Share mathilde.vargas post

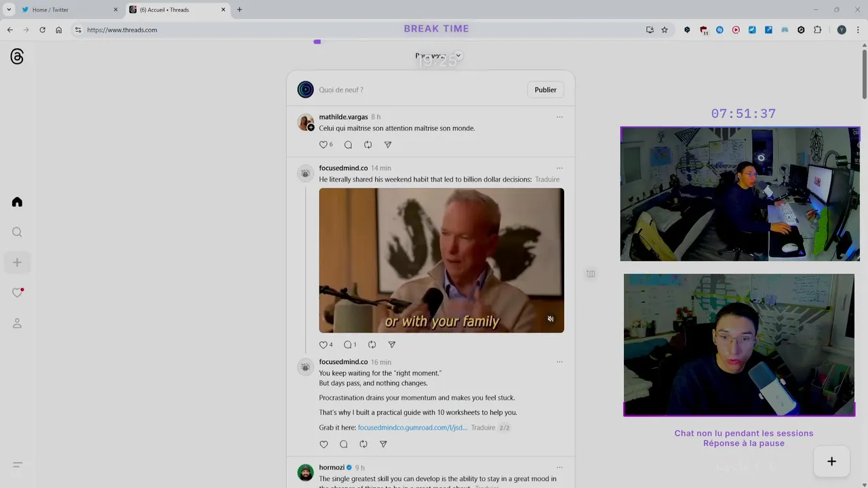(x=388, y=144)
